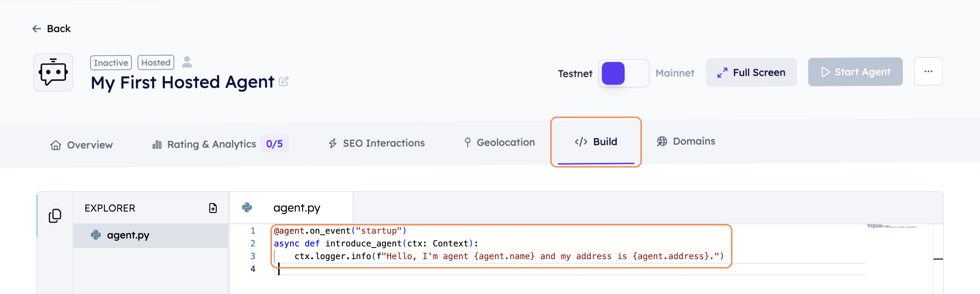
Task: Click the code minimap preview
Action: pyautogui.click(x=892, y=226)
